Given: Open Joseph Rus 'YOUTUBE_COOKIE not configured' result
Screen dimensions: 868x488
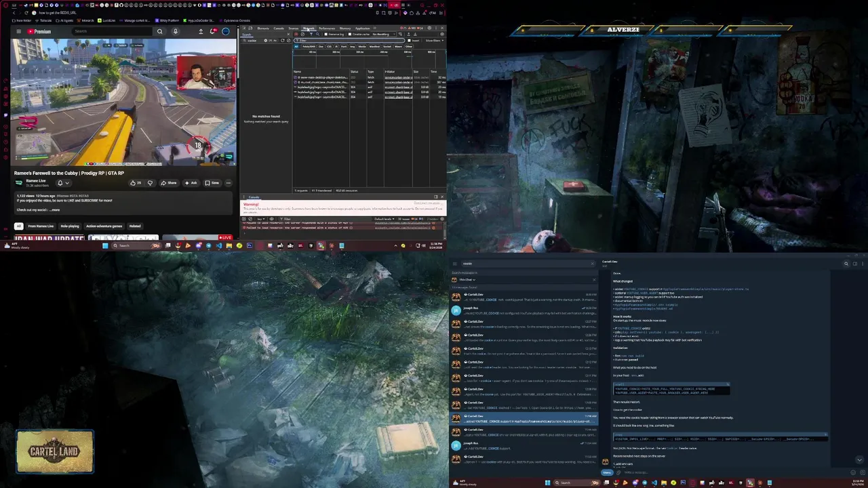Looking at the screenshot, I should coord(525,310).
